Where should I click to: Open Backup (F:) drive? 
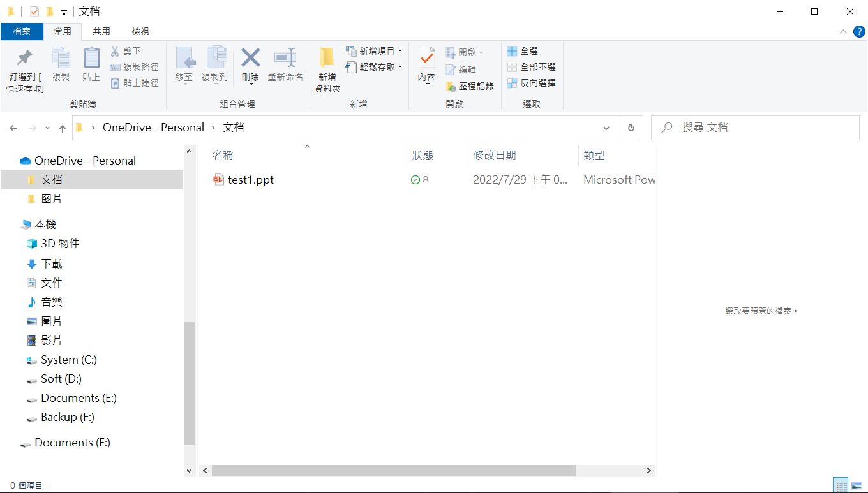click(67, 417)
